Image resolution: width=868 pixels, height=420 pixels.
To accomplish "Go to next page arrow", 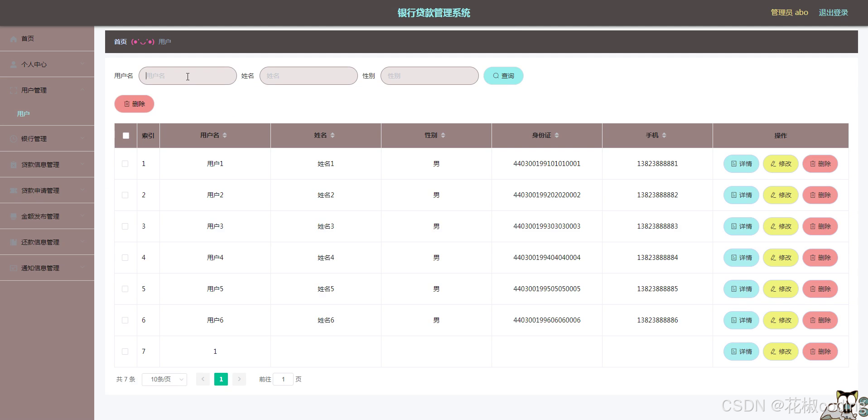I will pyautogui.click(x=239, y=379).
